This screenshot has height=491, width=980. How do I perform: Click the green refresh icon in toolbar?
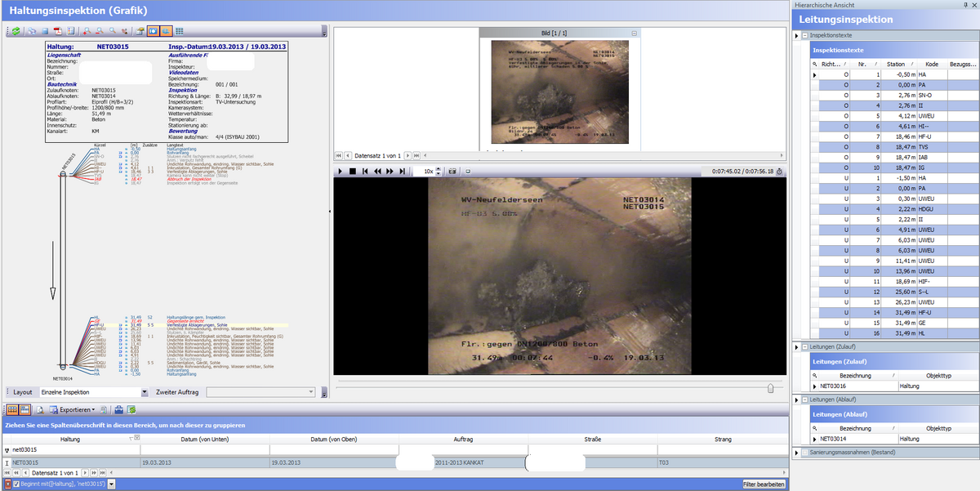click(16, 31)
